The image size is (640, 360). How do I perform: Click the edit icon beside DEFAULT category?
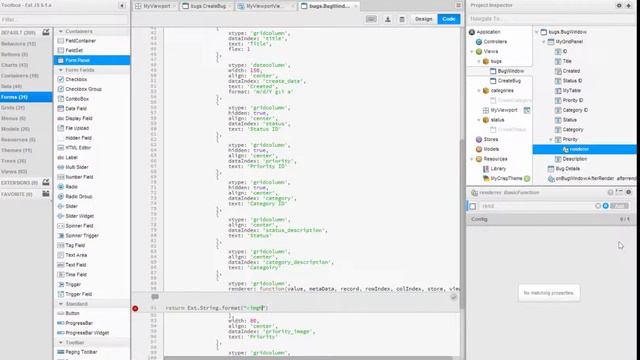(x=46, y=32)
